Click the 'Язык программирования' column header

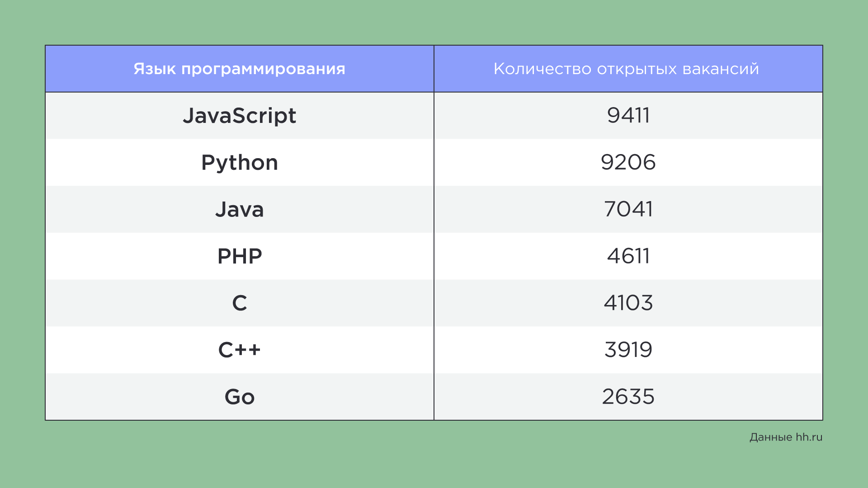(239, 69)
